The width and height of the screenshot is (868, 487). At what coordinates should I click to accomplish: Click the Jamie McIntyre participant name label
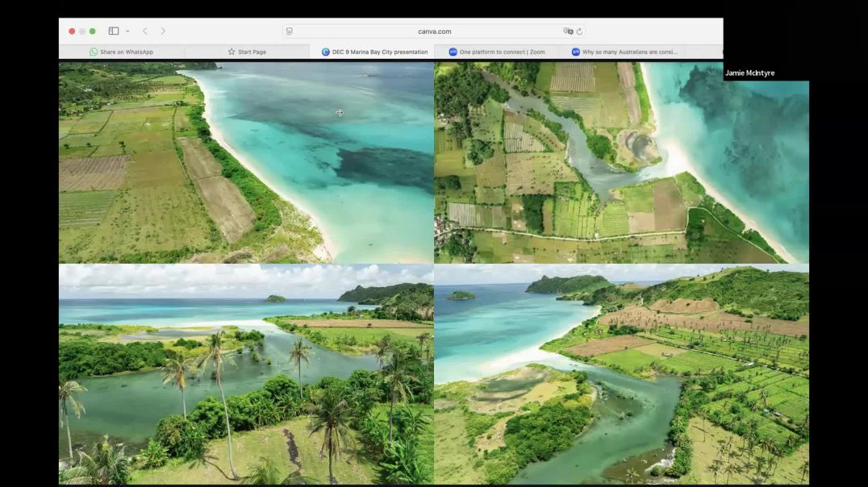749,73
